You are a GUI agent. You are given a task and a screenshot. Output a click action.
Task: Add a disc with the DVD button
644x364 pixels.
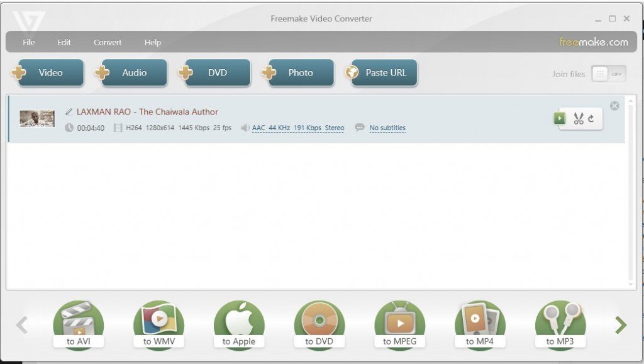coord(214,73)
